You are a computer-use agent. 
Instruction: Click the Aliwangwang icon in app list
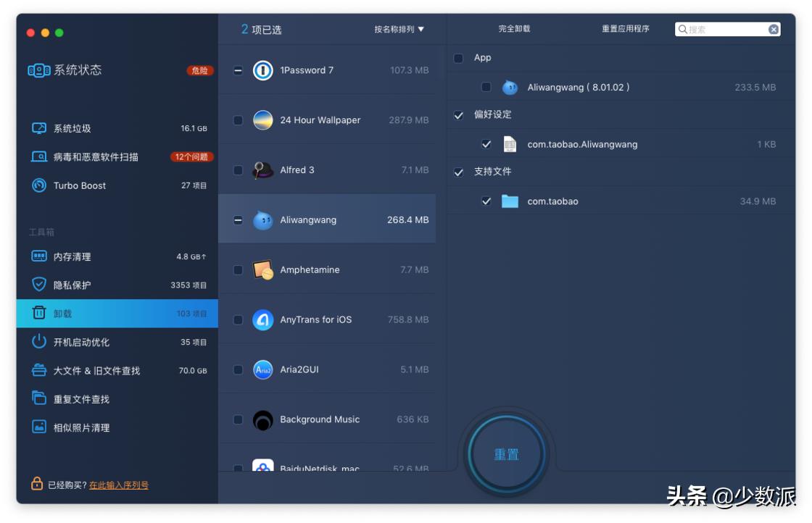262,220
